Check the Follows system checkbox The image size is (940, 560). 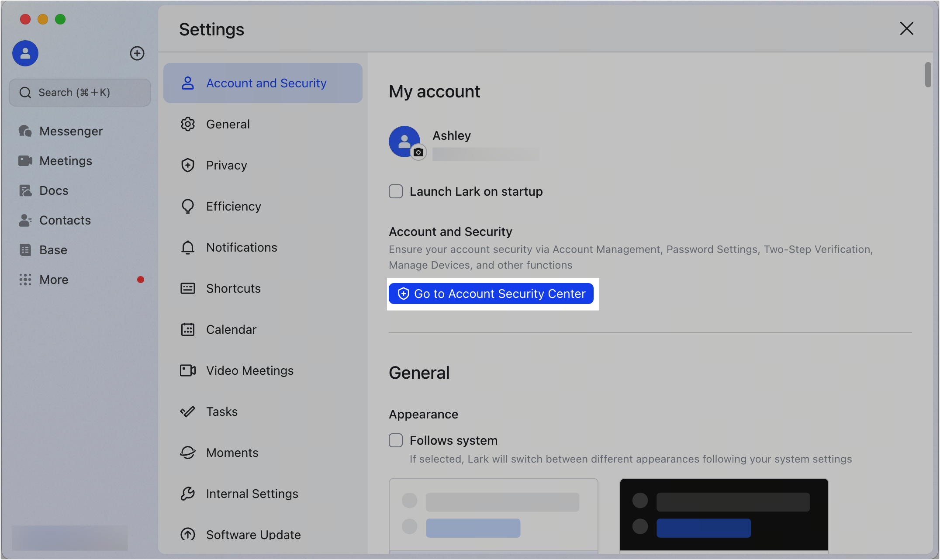396,440
